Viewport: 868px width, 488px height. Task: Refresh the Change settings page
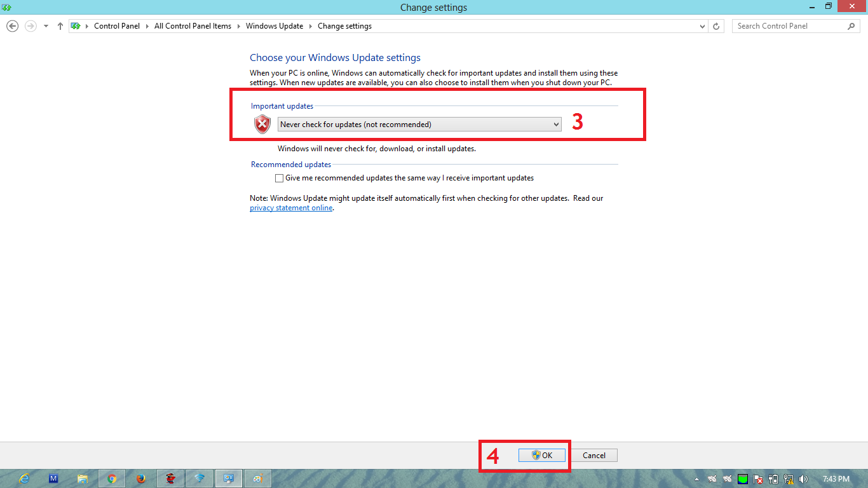pos(716,26)
